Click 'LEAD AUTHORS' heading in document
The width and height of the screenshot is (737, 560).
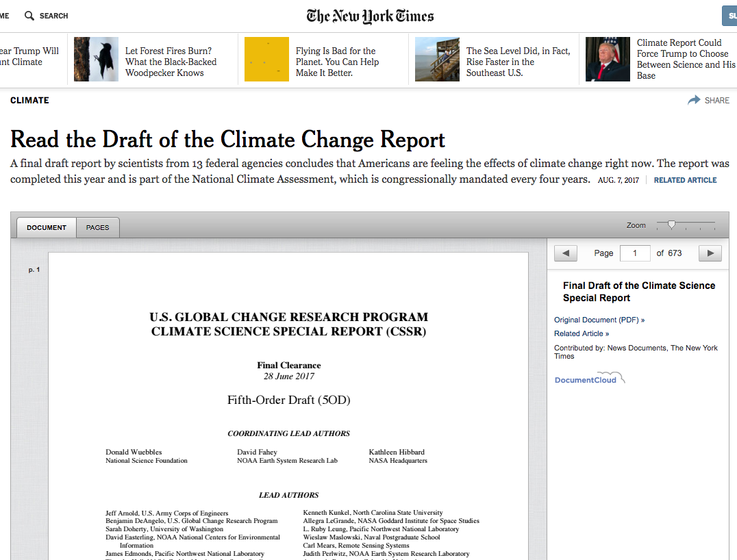click(288, 495)
